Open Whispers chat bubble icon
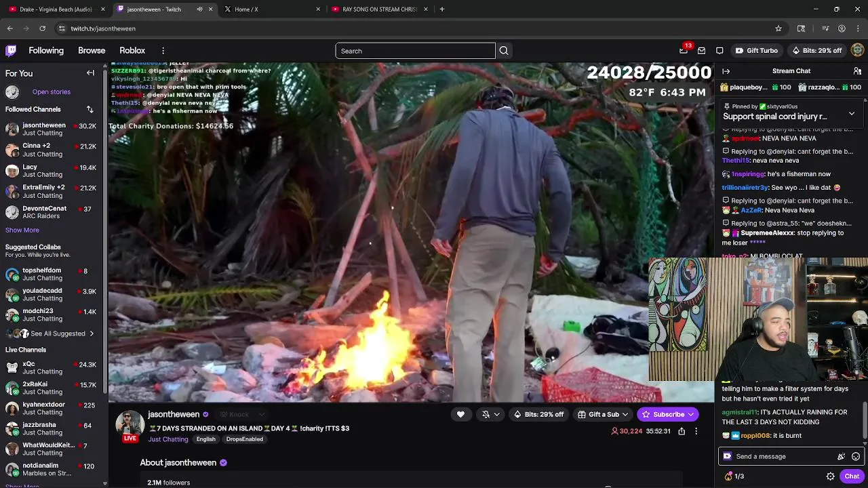This screenshot has height=488, width=868. coord(719,51)
